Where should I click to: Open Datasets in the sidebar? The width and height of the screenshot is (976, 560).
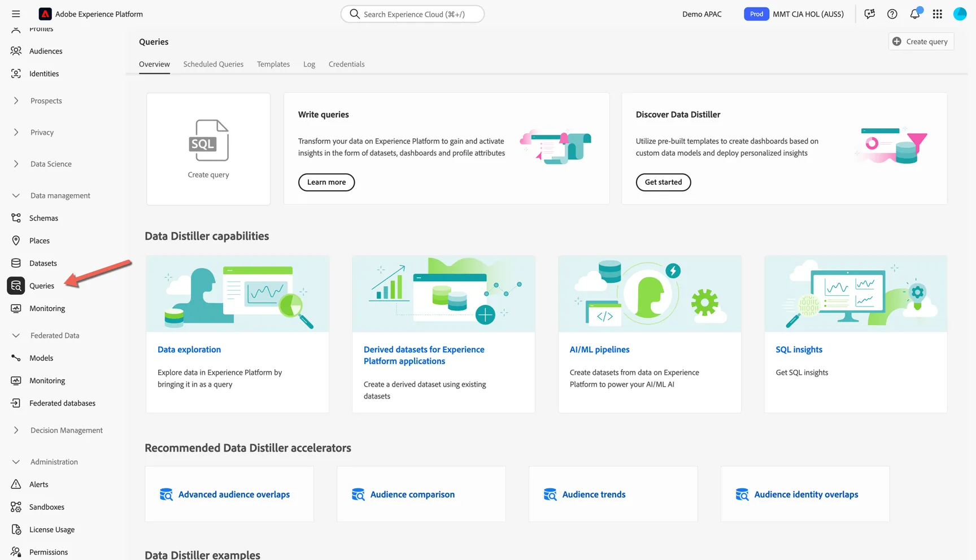43,263
